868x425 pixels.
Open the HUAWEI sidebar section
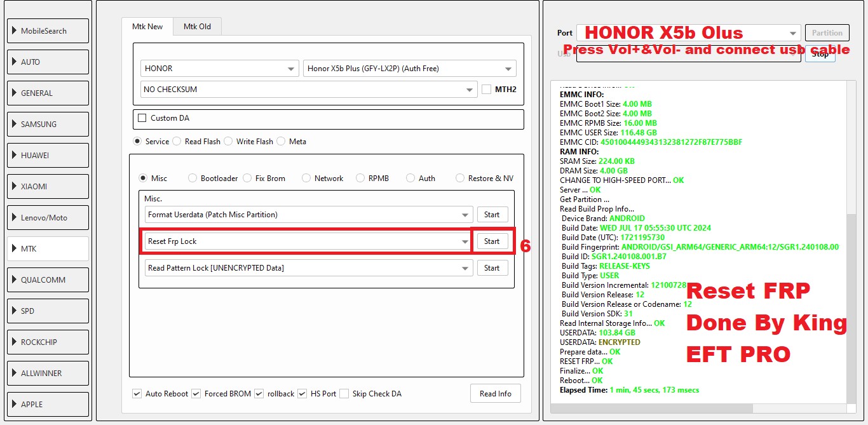click(x=48, y=156)
